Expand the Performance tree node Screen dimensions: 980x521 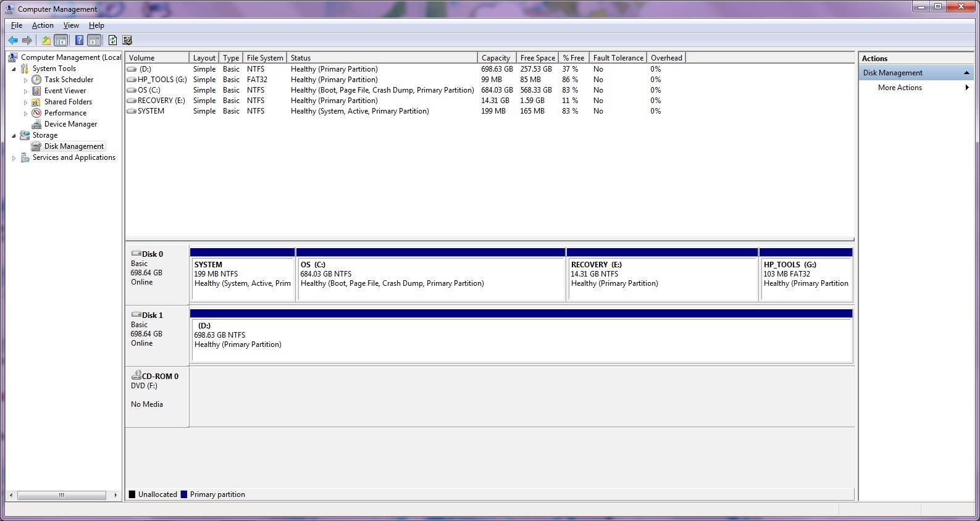click(25, 114)
